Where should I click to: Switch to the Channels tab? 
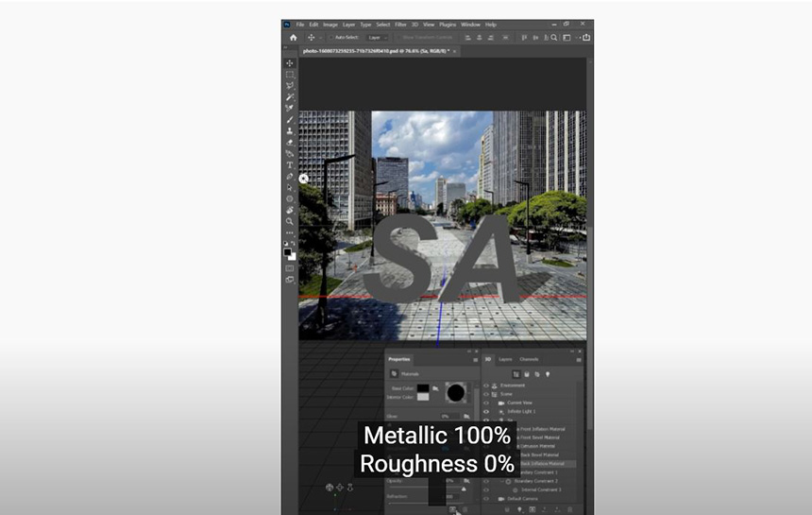(529, 359)
